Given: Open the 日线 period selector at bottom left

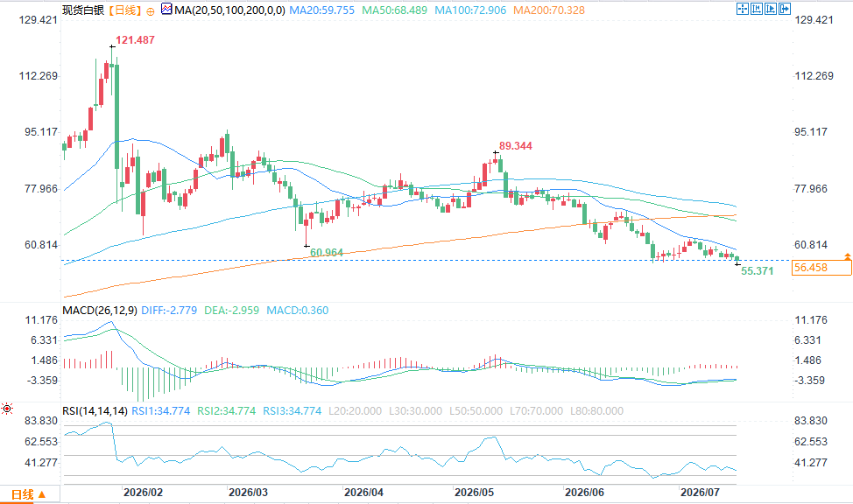Looking at the screenshot, I should point(28,494).
